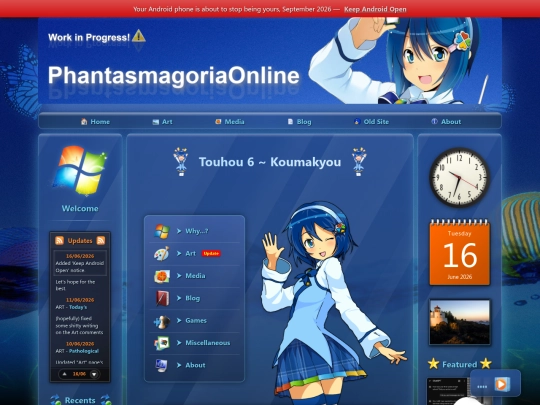Click the icon next to Old Site tab

357,122
